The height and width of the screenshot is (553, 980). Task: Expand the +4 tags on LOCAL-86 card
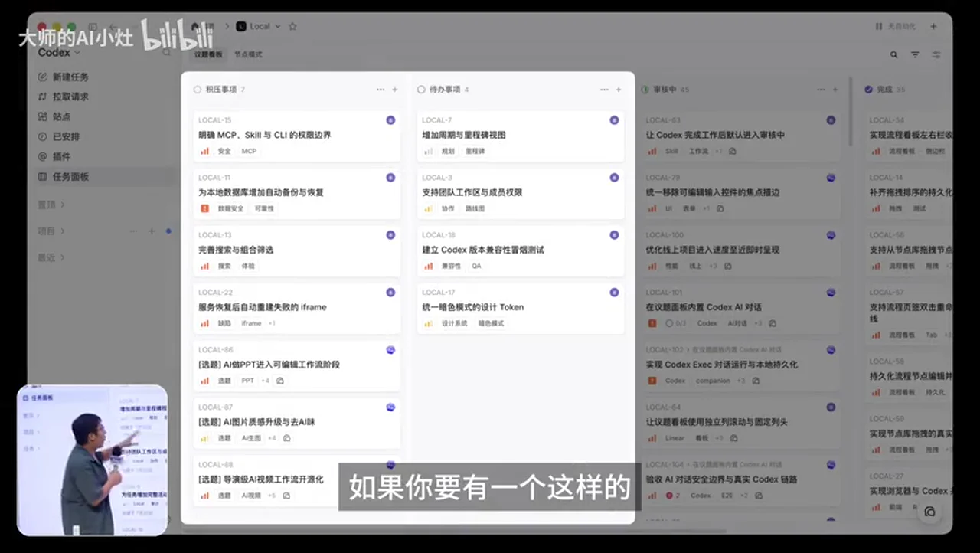(265, 381)
